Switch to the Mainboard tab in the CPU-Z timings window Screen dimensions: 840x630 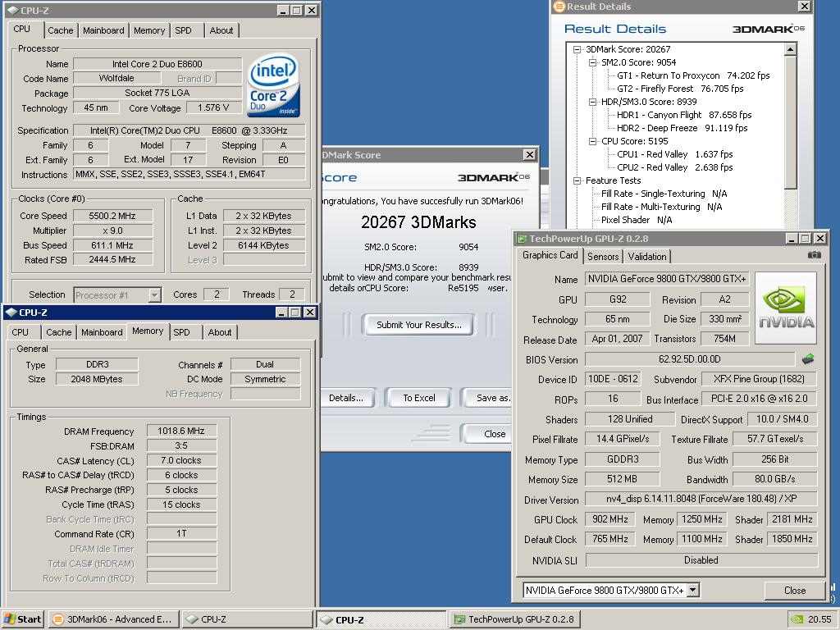(102, 332)
